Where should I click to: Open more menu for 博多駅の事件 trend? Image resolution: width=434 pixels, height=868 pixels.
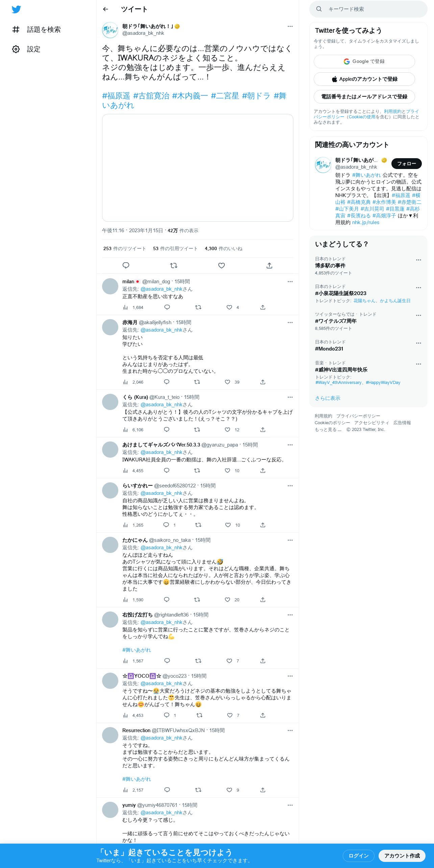coord(418,260)
